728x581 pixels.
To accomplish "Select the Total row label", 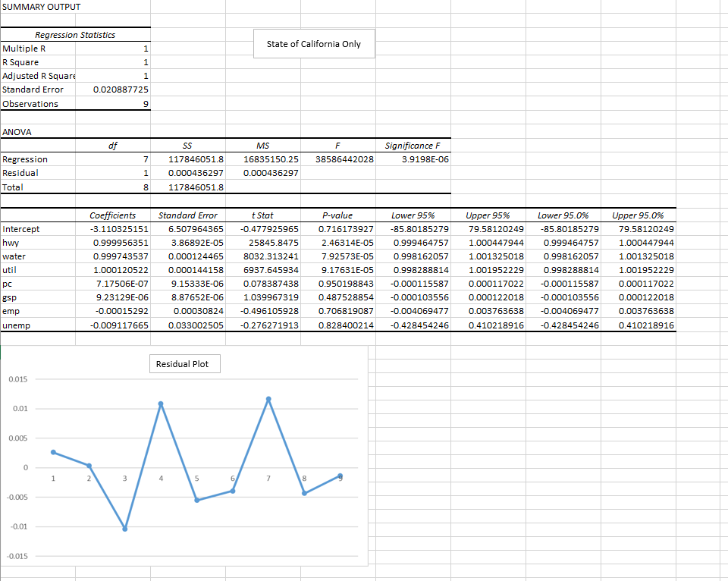I will pos(38,187).
